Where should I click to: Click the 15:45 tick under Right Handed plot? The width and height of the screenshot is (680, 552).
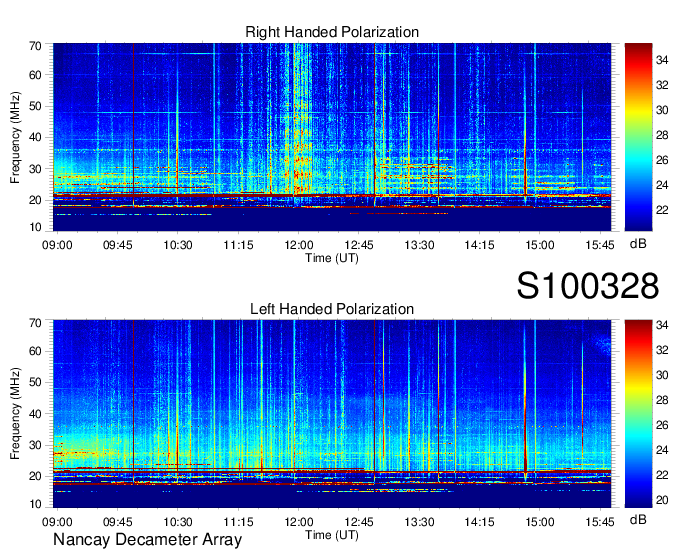click(x=600, y=245)
